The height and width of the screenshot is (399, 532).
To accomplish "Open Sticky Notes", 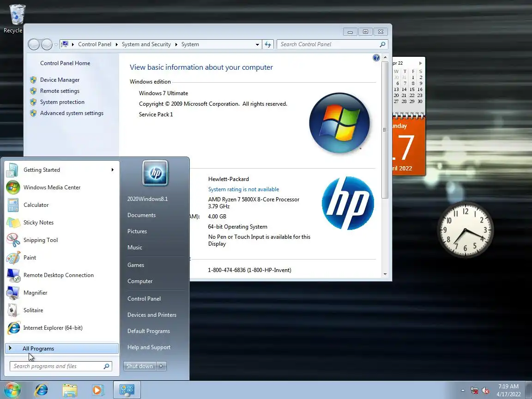I will pos(62,223).
